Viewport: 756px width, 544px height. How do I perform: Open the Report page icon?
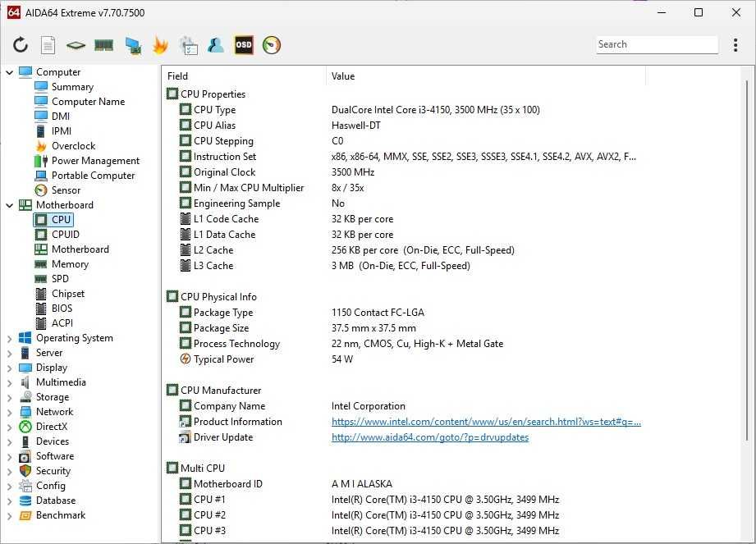[x=48, y=45]
